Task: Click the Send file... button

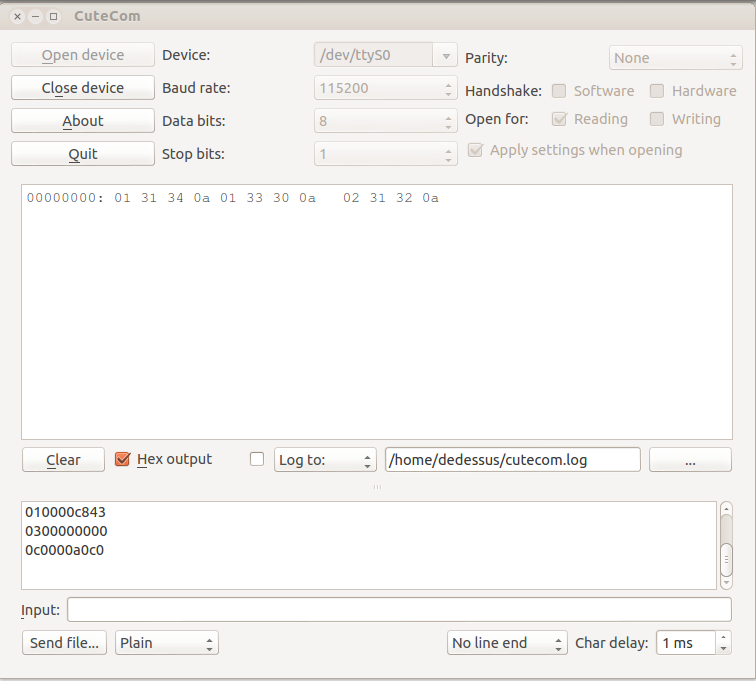Action: click(x=64, y=642)
